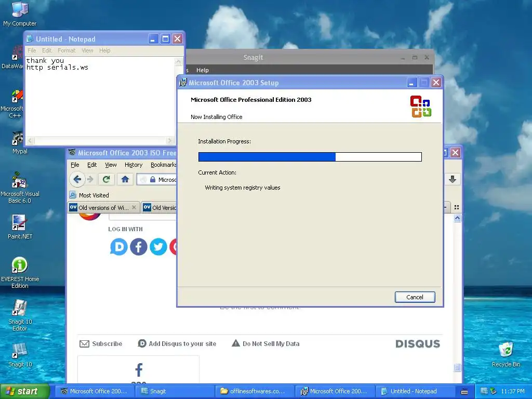
Task: Open the browser View menu
Action: [111, 165]
